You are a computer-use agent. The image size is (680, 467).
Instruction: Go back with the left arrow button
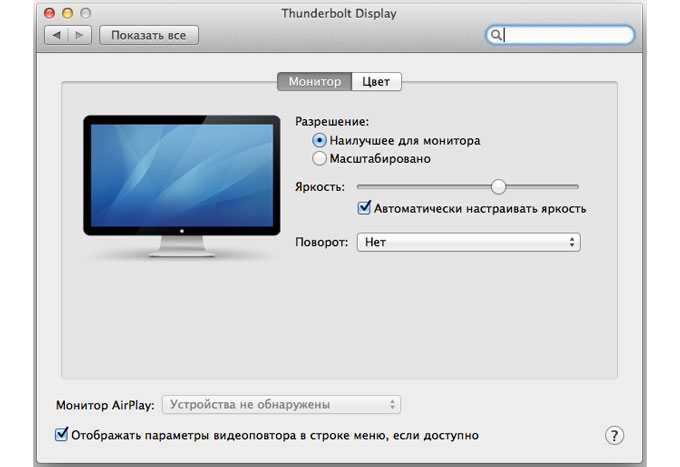point(56,35)
